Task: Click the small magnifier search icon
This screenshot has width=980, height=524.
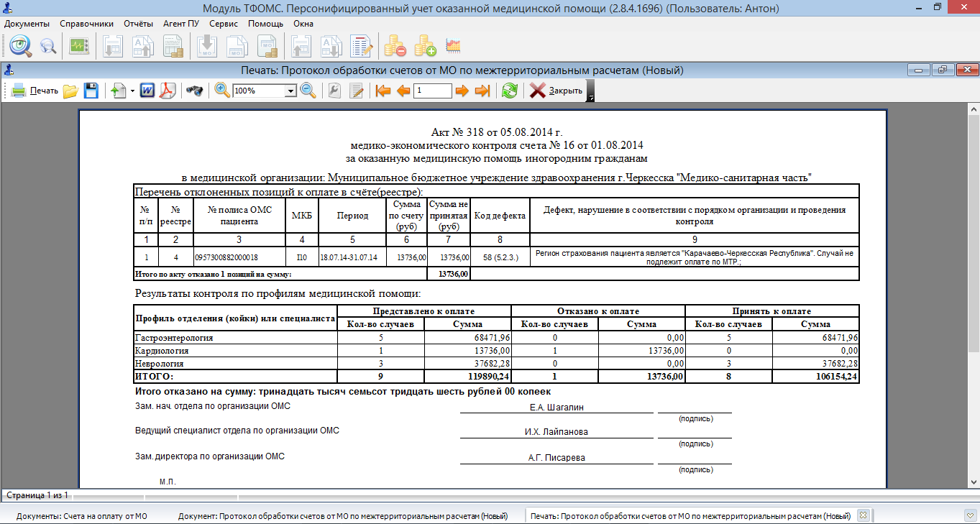Action: [48, 47]
